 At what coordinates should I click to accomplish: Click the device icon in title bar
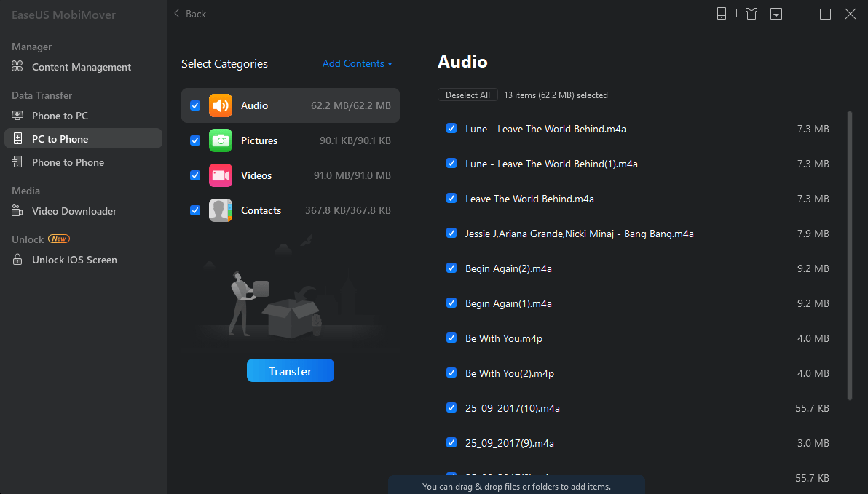pos(721,13)
